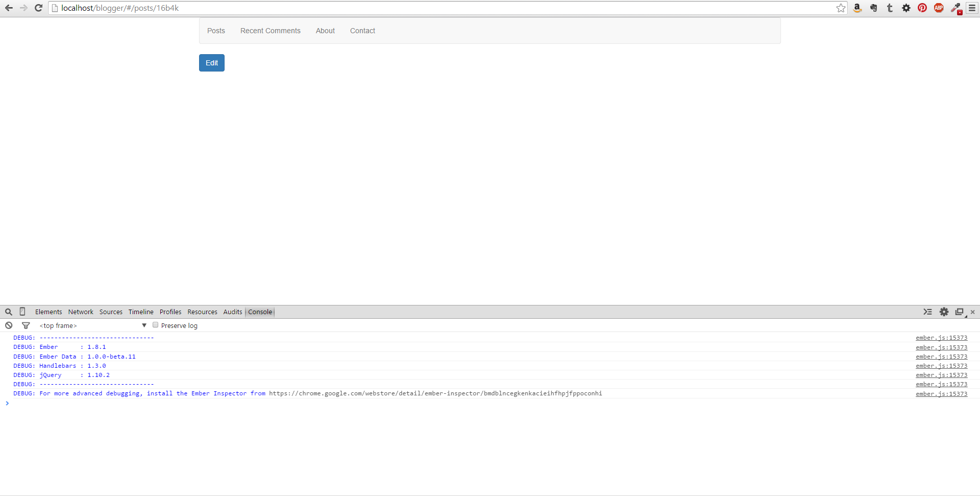Open the top frame context dropdown
This screenshot has height=496, width=980.
pos(93,325)
